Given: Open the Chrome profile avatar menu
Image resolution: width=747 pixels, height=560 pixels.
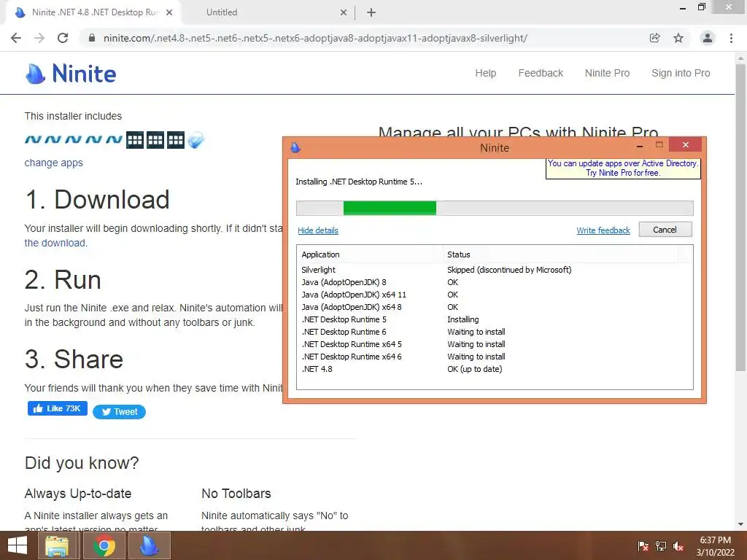Looking at the screenshot, I should point(708,38).
